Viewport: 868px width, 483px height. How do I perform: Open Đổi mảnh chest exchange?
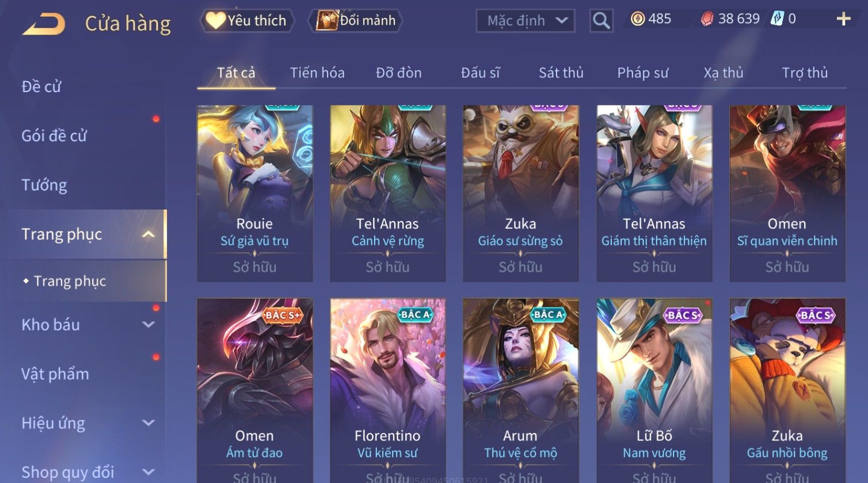click(x=356, y=21)
